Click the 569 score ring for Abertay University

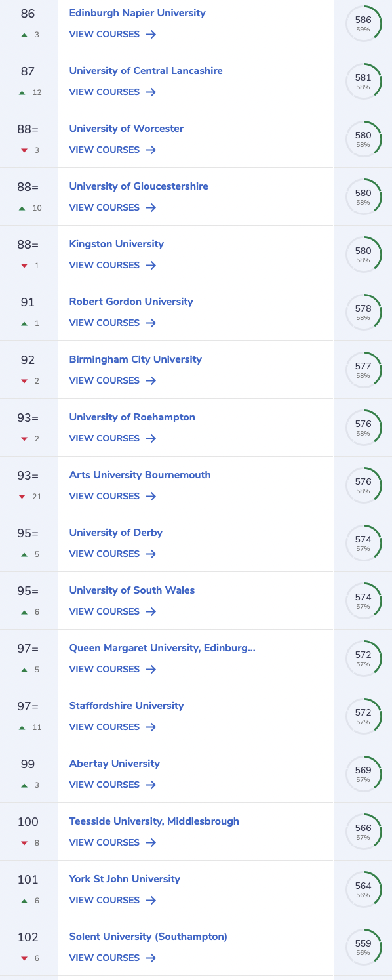pyautogui.click(x=363, y=774)
